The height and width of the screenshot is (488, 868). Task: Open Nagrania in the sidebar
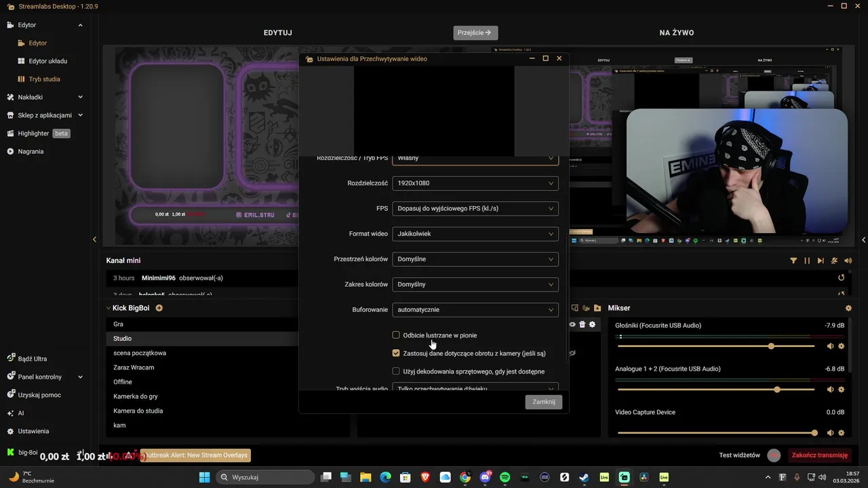(x=25, y=151)
